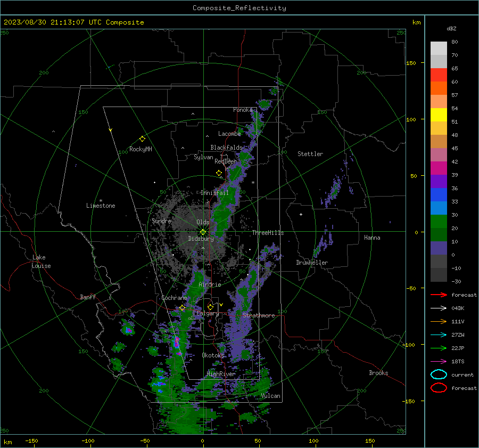Select the Lacombe label on the map
This screenshot has height=448, width=479.
click(x=229, y=134)
